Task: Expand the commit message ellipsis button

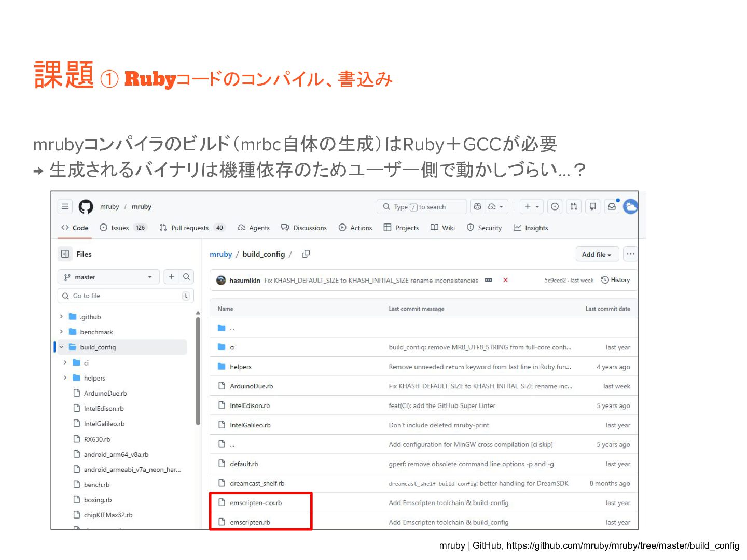Action: click(x=488, y=280)
